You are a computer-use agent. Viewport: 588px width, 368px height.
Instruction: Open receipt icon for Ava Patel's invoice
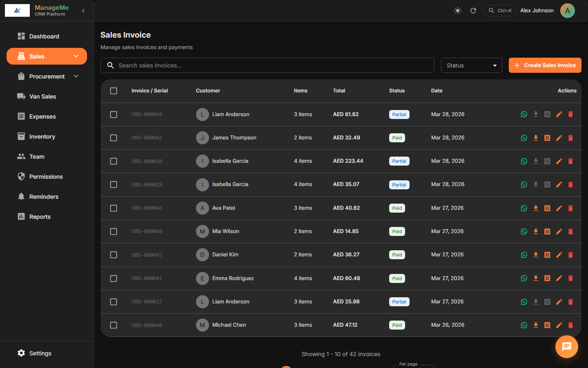coord(547,208)
